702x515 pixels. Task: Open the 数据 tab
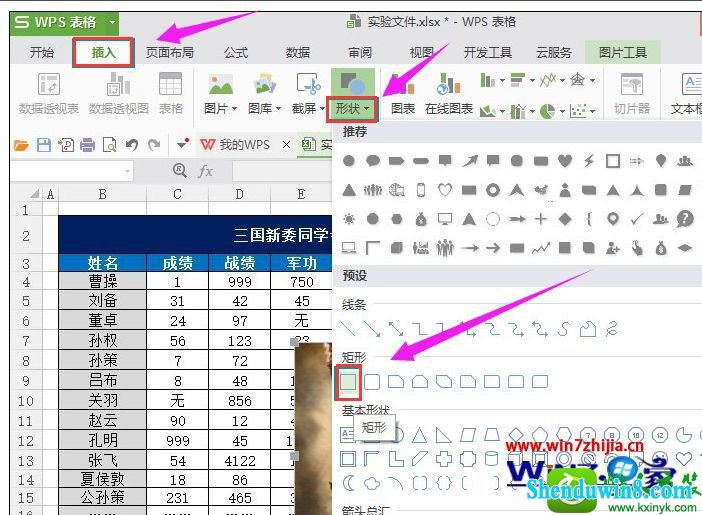pos(298,52)
